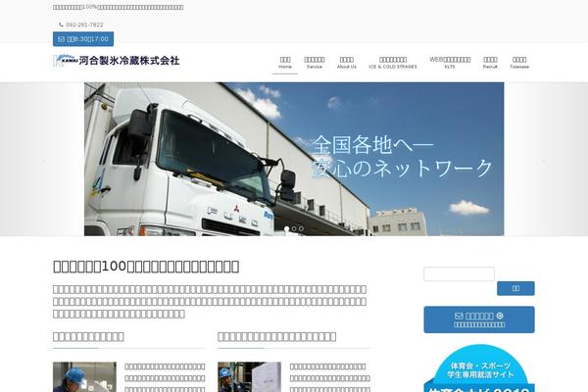Click the heading containing '100'
This screenshot has width=588, height=392.
(x=146, y=267)
